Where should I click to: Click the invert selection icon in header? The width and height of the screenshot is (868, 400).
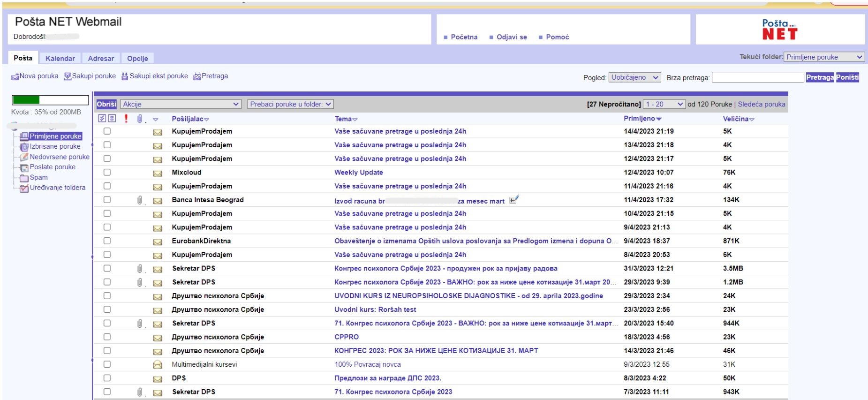point(112,118)
